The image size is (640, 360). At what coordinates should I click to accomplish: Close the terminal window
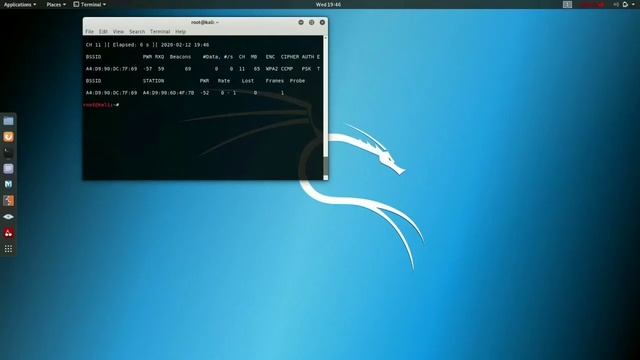[322, 22]
